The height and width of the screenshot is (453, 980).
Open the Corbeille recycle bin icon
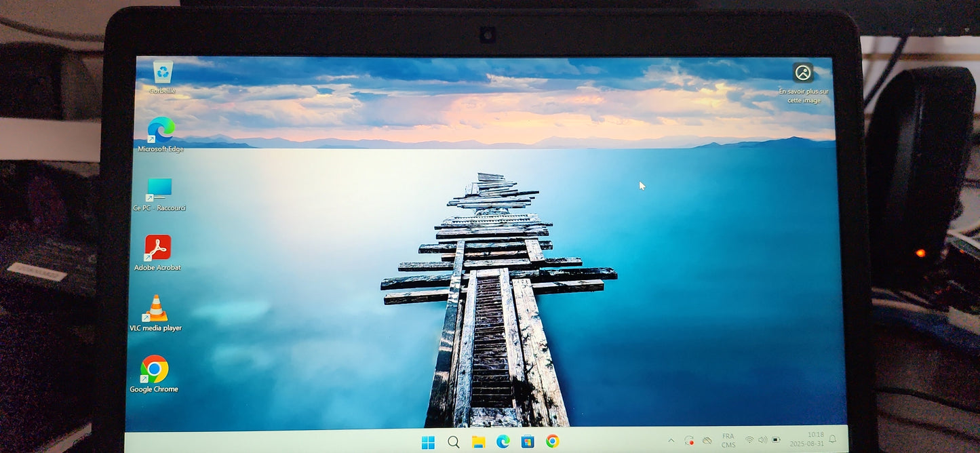pos(163,73)
